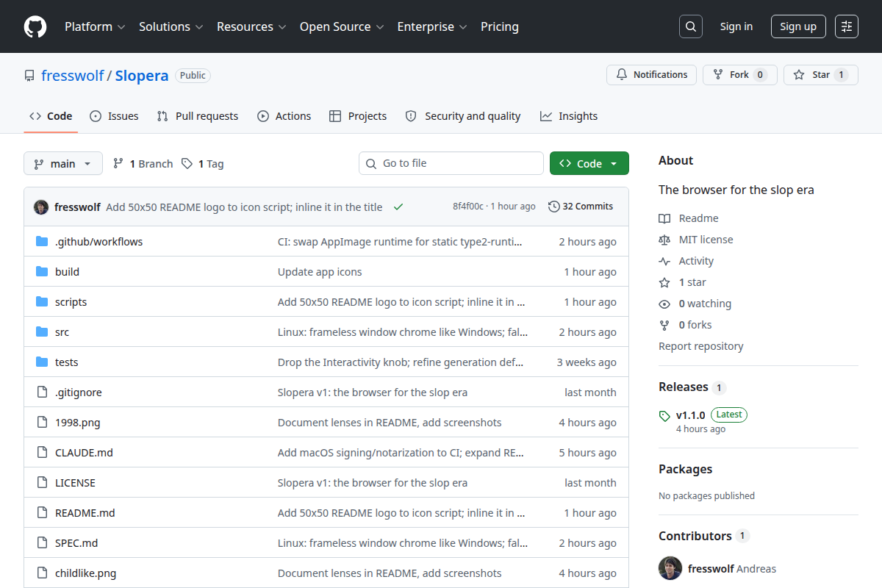This screenshot has width=882, height=588.
Task: Click the 1 Branch link
Action: pos(143,163)
